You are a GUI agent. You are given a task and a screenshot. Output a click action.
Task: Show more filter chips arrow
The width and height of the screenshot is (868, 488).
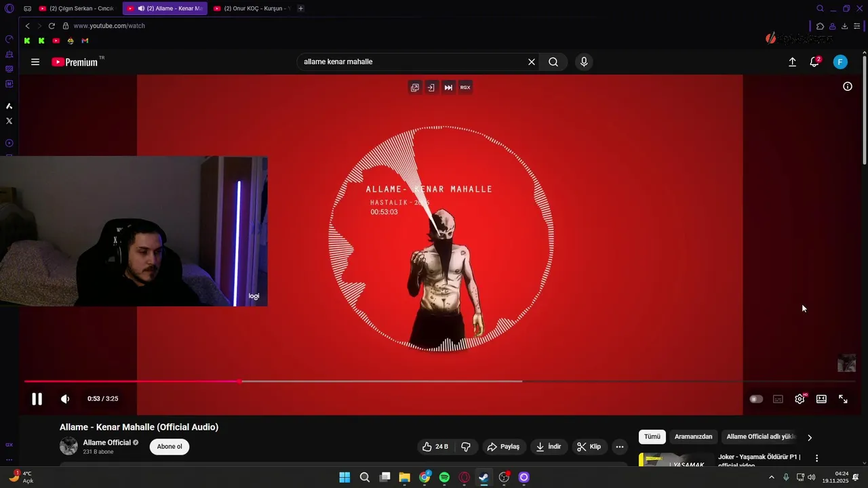pyautogui.click(x=809, y=438)
